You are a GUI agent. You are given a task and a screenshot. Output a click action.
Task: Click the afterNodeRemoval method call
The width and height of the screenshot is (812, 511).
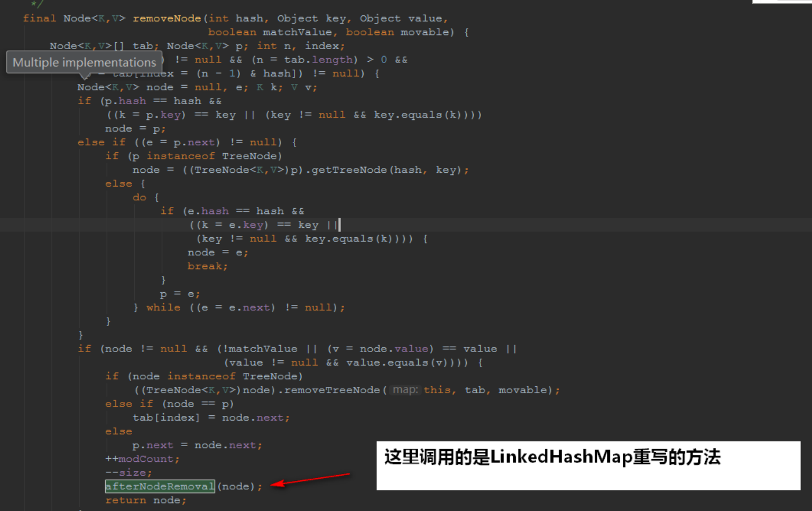point(160,486)
